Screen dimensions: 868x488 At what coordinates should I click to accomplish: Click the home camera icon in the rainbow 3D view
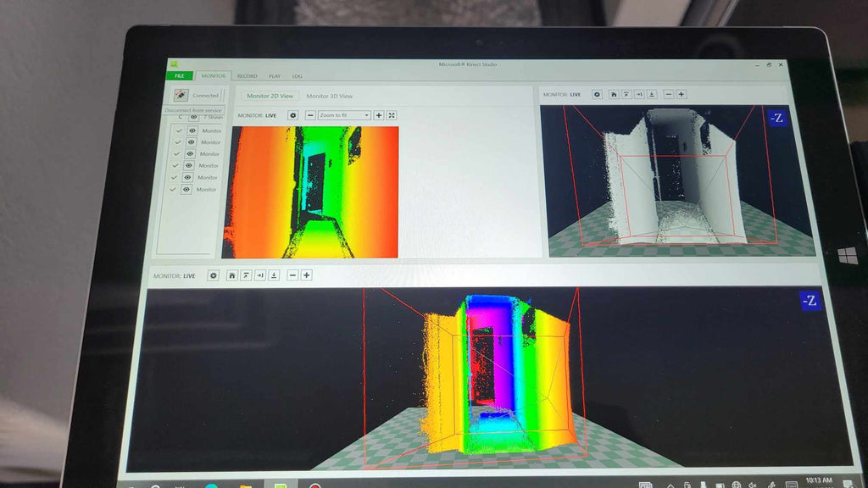pos(232,275)
